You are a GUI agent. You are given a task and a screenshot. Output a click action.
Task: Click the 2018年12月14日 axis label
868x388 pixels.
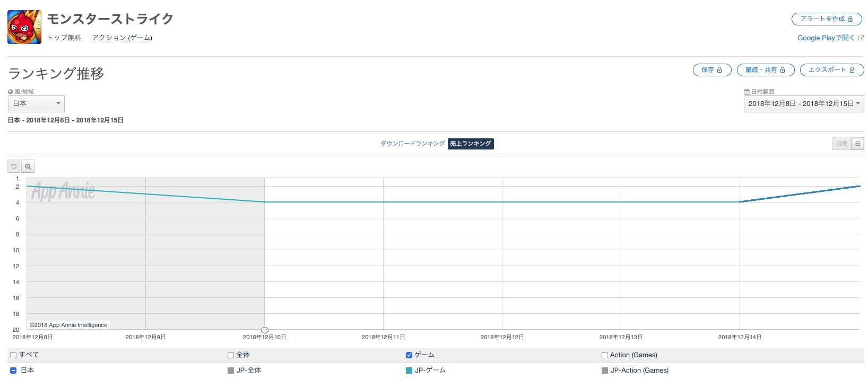point(740,337)
